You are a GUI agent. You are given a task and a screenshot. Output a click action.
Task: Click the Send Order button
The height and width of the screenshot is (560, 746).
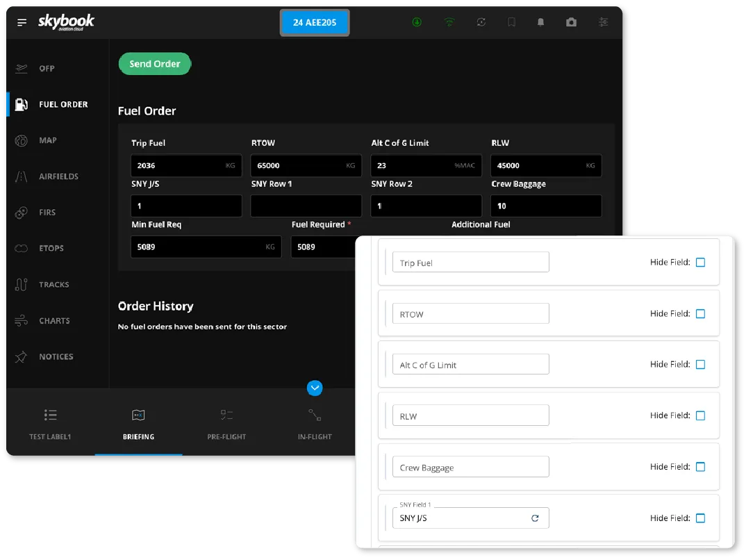[154, 63]
